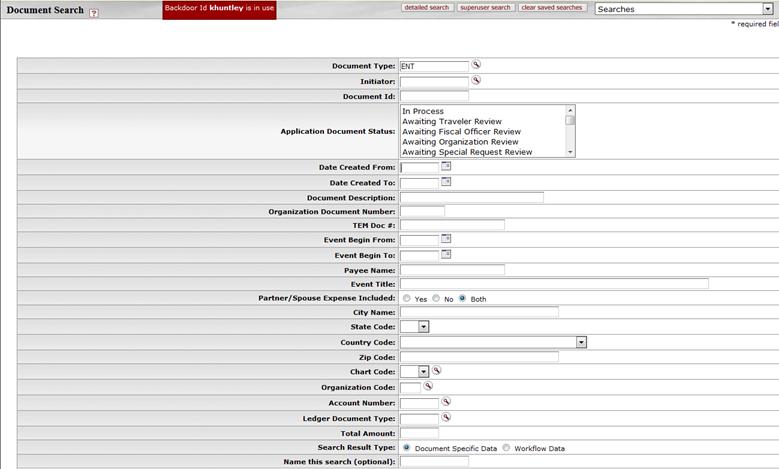Screen dimensions: 779x469
Task: Open Date Created To calendar picker
Action: pyautogui.click(x=446, y=181)
